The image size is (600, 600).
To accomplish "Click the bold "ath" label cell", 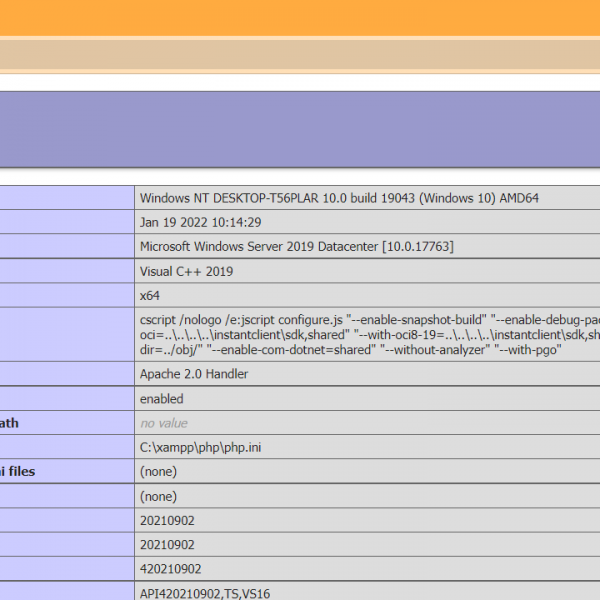I will tap(10, 423).
